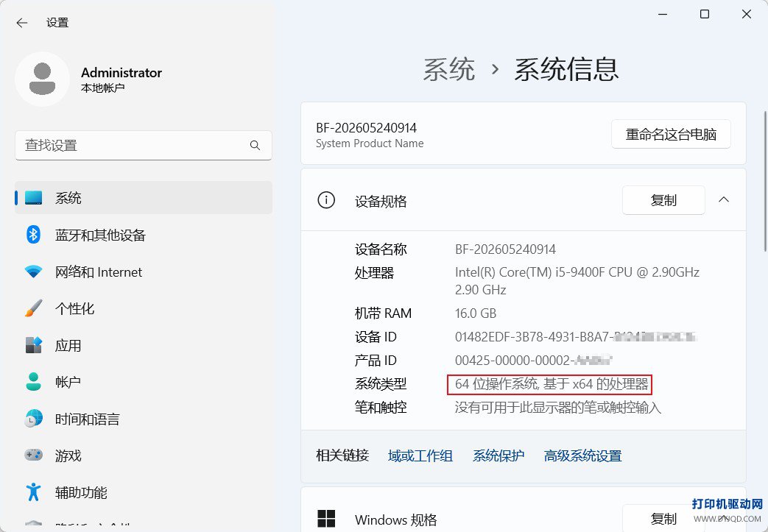This screenshot has height=532, width=768.
Task: Click the 系统信息 page title
Action: click(x=567, y=69)
